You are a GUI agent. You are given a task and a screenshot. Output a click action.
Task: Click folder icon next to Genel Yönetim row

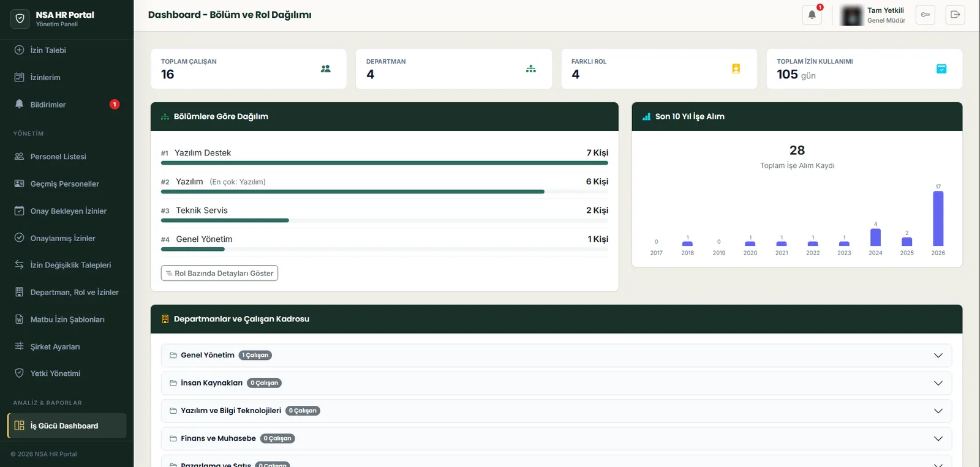tap(173, 355)
